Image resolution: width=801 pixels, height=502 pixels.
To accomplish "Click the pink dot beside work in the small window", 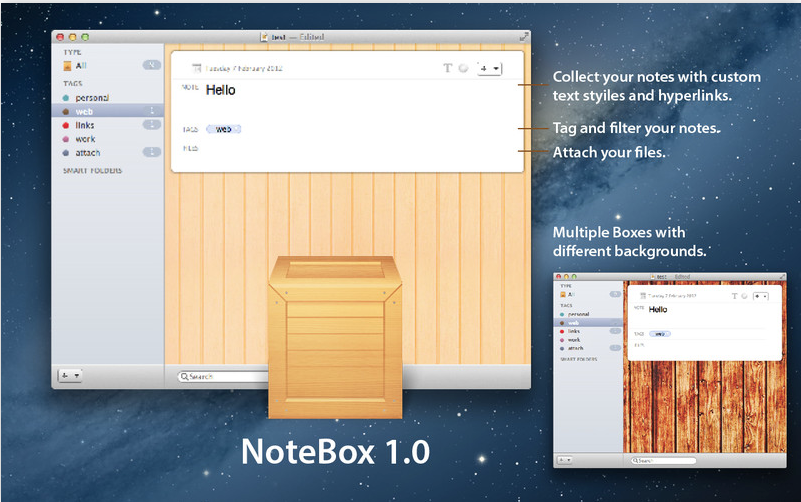I will click(x=562, y=340).
